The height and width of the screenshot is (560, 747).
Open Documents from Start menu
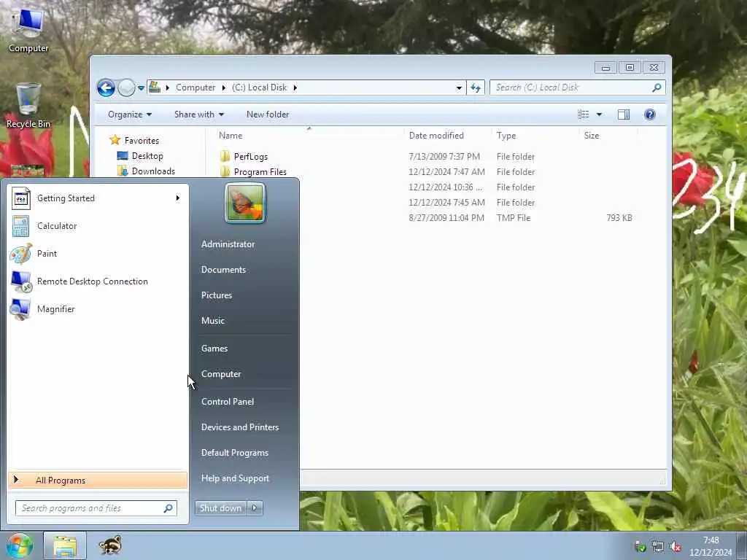tap(223, 270)
